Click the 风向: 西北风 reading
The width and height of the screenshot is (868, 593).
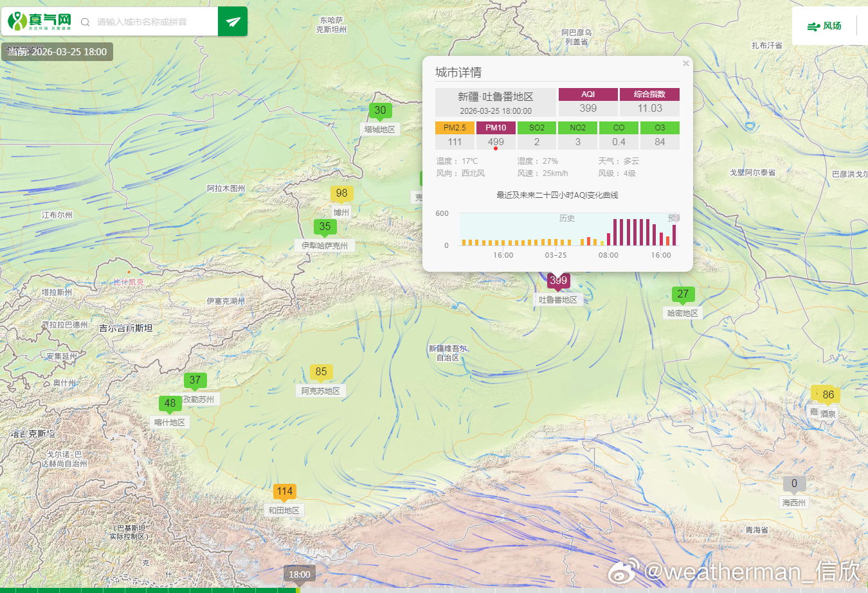coord(460,173)
